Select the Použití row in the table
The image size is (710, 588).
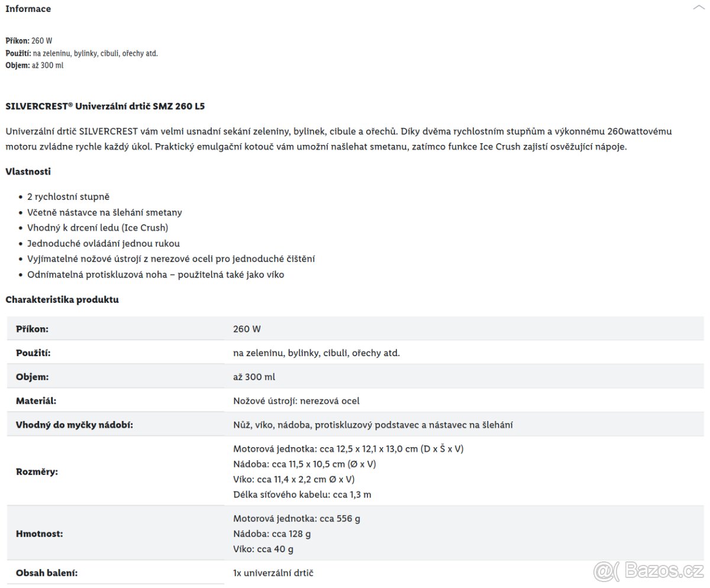[x=356, y=353]
